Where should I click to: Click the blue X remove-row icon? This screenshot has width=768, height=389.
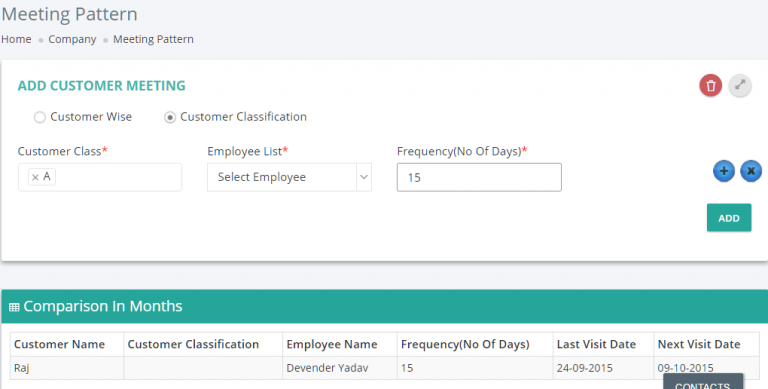tap(751, 171)
